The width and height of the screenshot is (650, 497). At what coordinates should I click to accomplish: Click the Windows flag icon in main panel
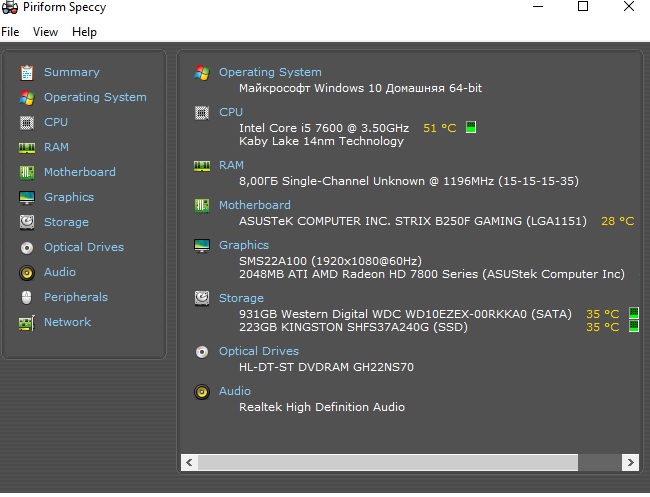pyautogui.click(x=202, y=73)
